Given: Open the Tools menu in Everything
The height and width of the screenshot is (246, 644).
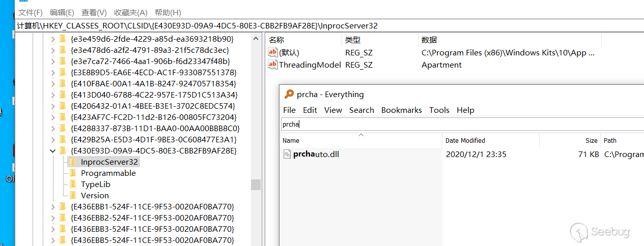Looking at the screenshot, I should pyautogui.click(x=439, y=110).
